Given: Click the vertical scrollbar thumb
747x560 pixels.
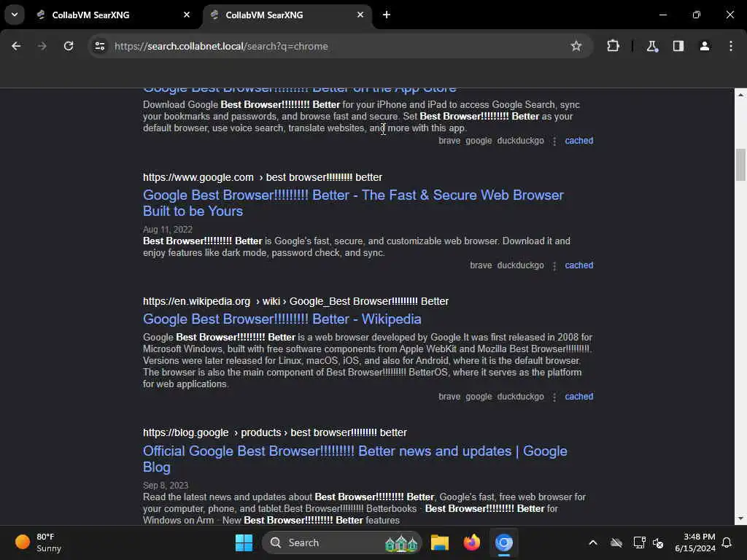Looking at the screenshot, I should pos(740,165).
